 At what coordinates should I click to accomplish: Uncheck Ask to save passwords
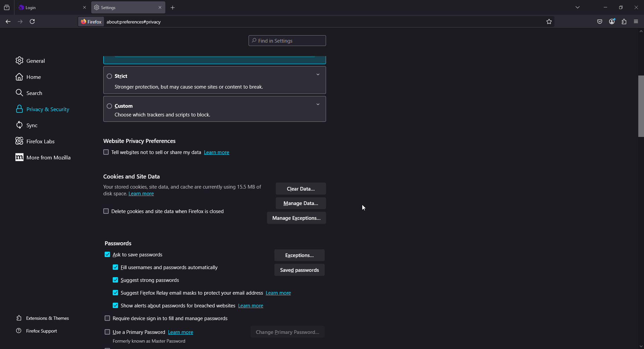[107, 255]
